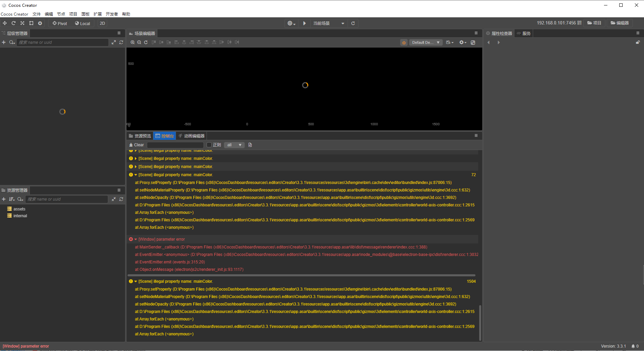Switch to 资源预览 asset preview tab
Viewport: 644px width, 351px height.
pos(140,136)
